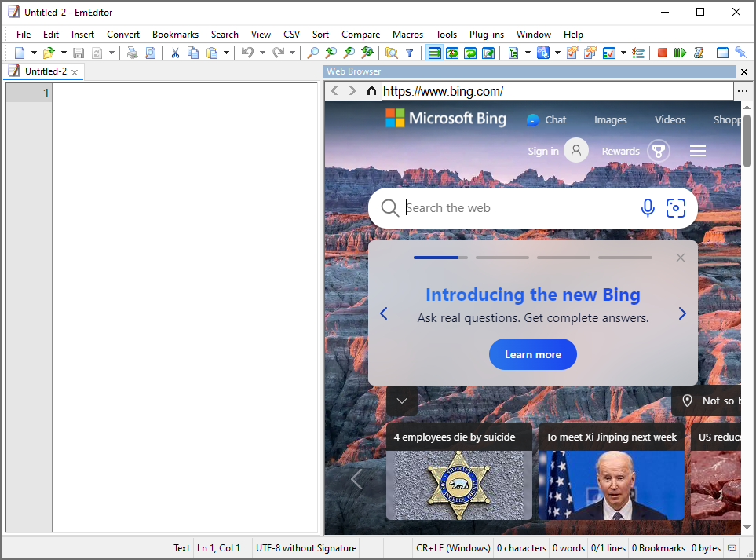
Task: Toggle Wrap by Page mode
Action: click(x=488, y=53)
